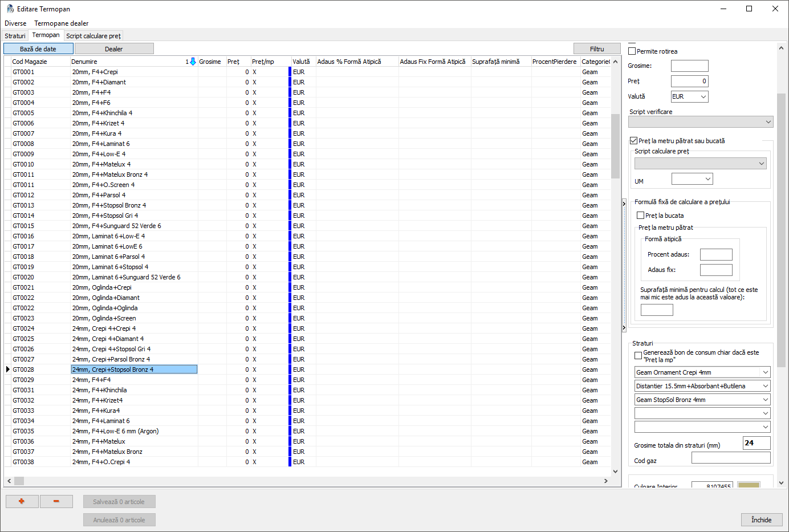Switch to the Straturi tab
The width and height of the screenshot is (789, 532).
coord(15,36)
